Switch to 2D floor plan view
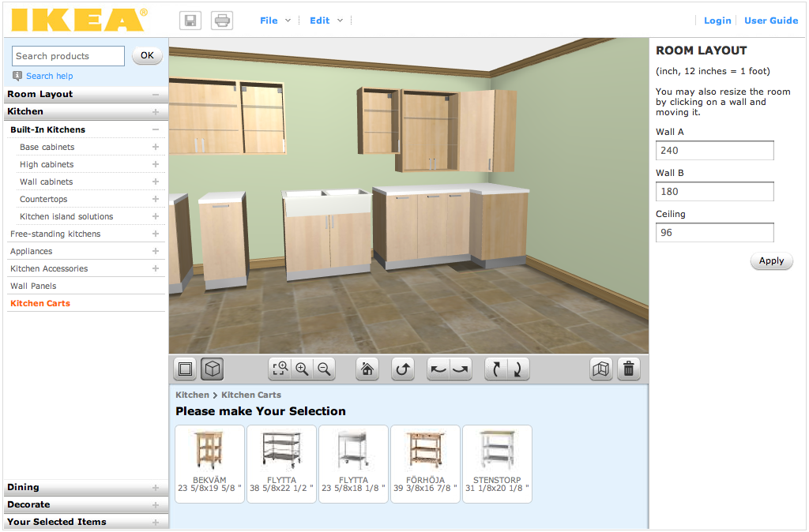The width and height of the screenshot is (809, 532). coord(185,369)
